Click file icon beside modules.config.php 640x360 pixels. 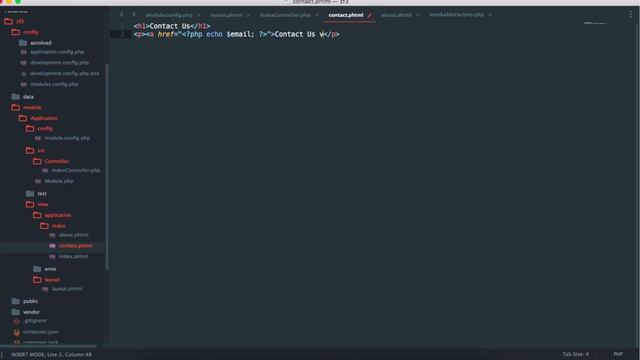tap(24, 84)
